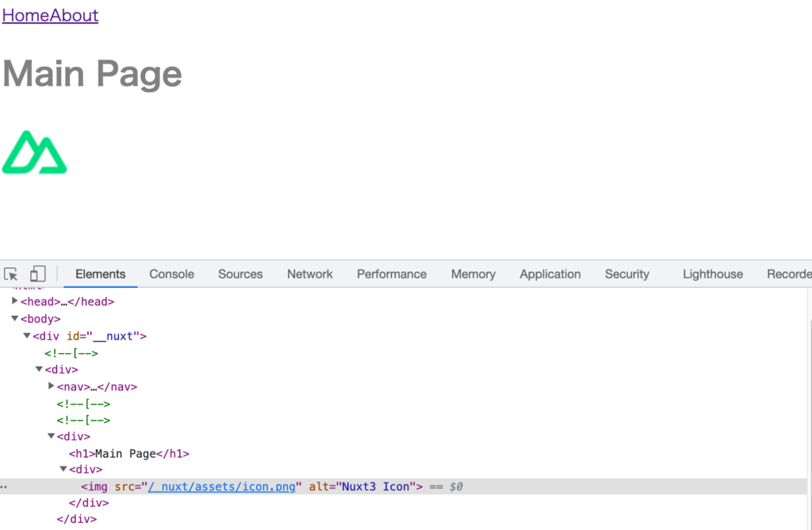Open the /_nuxt/assets/icon.png src link
Screen dimensions: 812x530
pyautogui.click(x=221, y=486)
